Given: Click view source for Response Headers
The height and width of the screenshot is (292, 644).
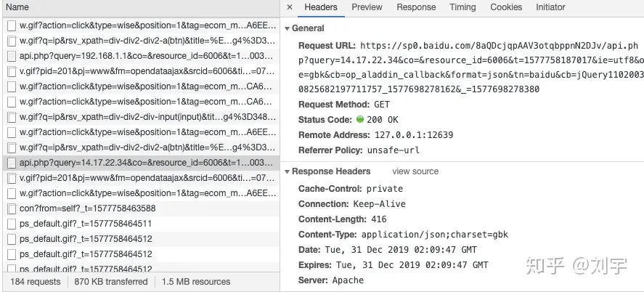Looking at the screenshot, I should coord(415,171).
